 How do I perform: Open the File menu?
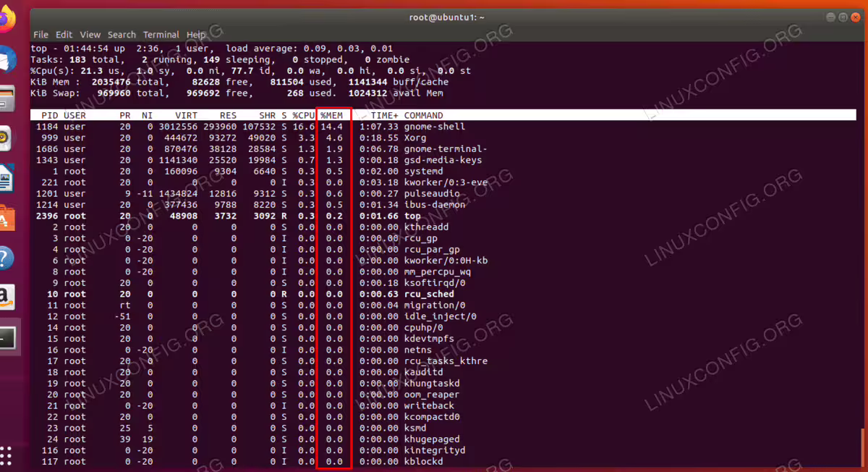(x=41, y=35)
